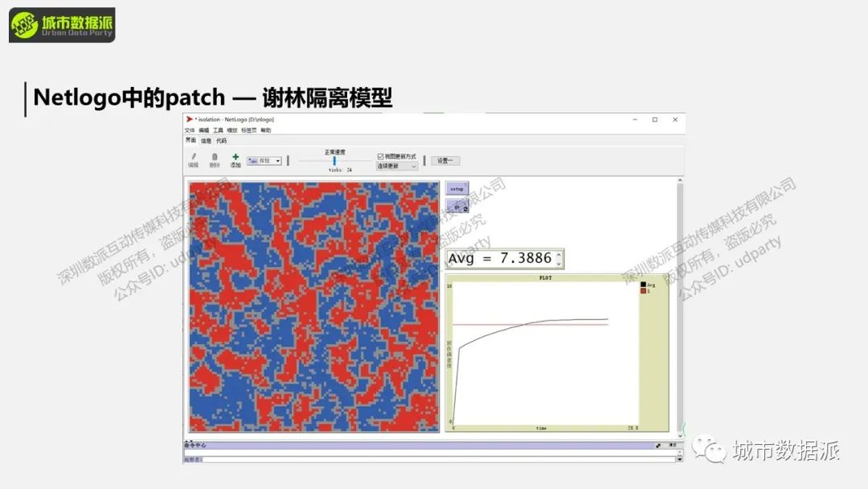Click the Edit pencil icon in toolbar
This screenshot has width=868, height=489.
193,157
